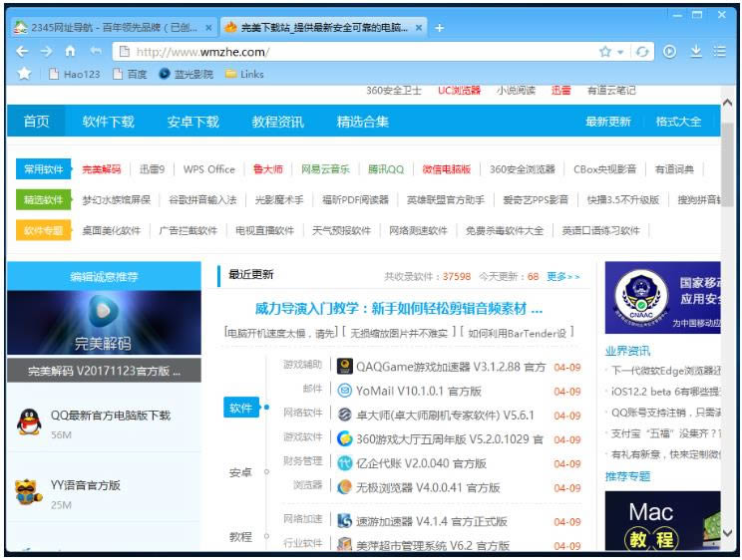The image size is (742, 560).
Task: Click the 无极浏览器 icon
Action: tap(345, 487)
